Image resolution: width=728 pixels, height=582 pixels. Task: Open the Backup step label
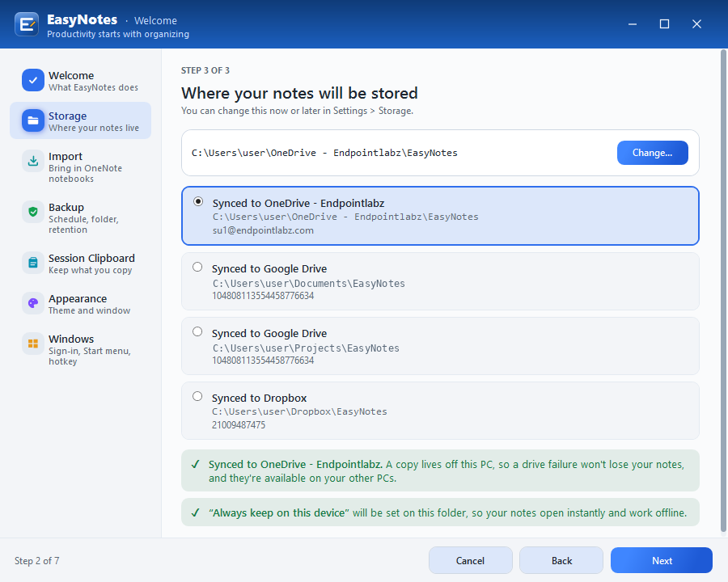(x=66, y=208)
